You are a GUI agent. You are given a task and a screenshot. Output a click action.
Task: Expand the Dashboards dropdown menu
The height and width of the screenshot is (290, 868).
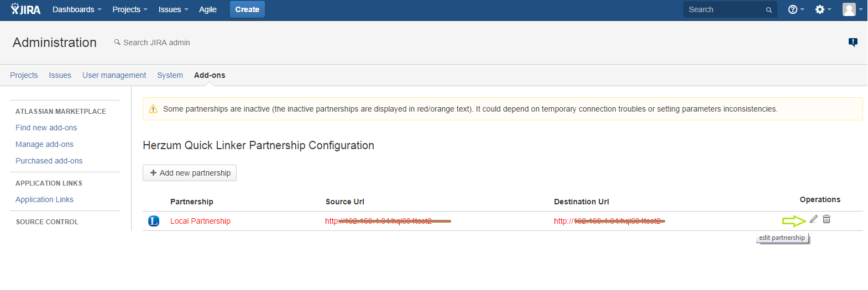tap(77, 9)
